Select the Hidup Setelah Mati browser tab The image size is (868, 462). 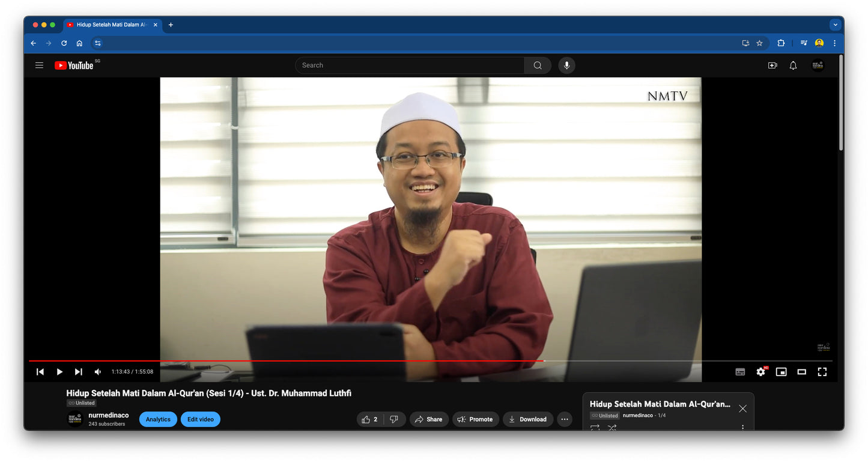[x=111, y=25]
